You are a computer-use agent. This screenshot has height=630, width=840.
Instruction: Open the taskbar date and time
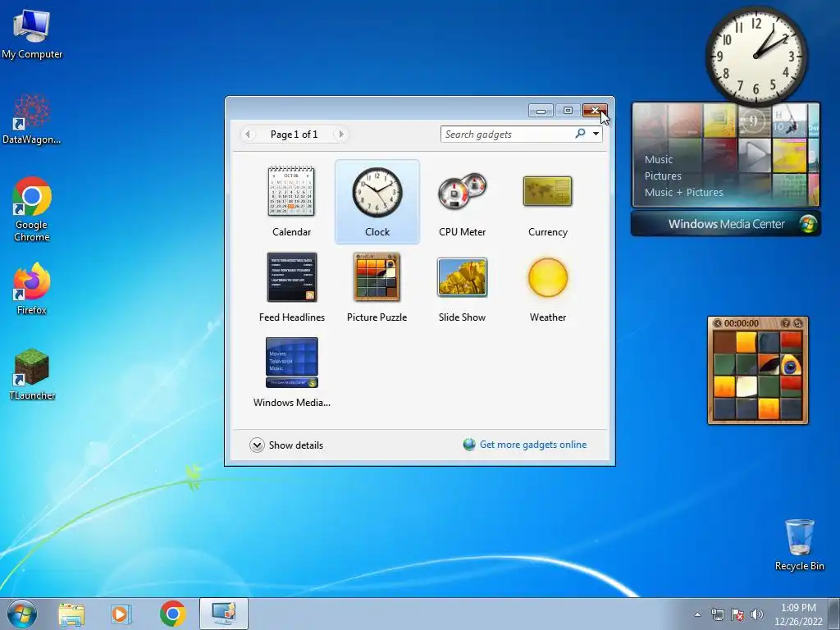[x=798, y=614]
